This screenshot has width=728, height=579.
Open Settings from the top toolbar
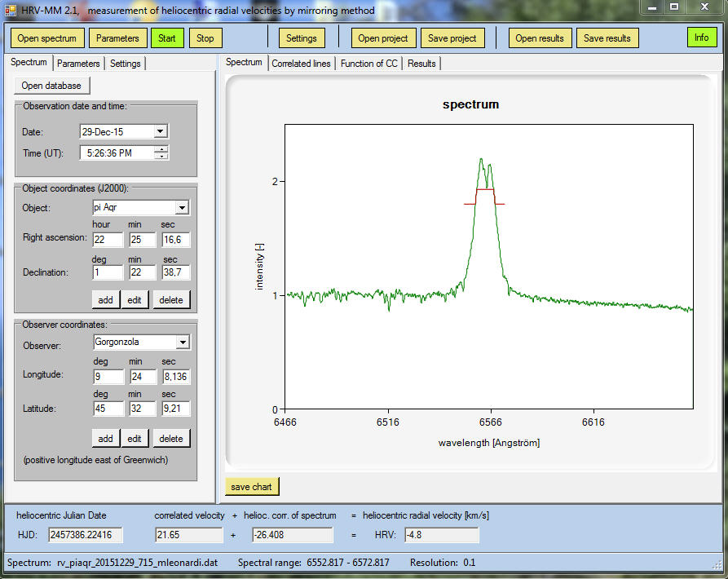coord(301,38)
